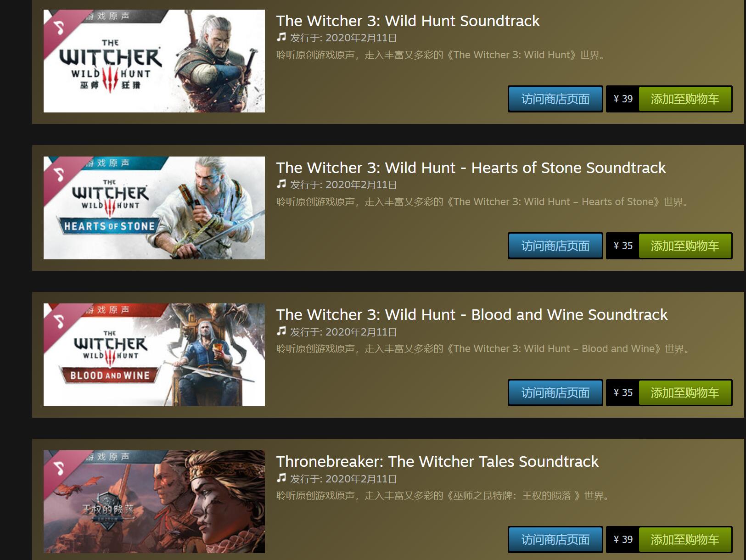Add Hearts of Stone Soundtrack to cart
This screenshot has height=560, width=746.
[x=685, y=246]
